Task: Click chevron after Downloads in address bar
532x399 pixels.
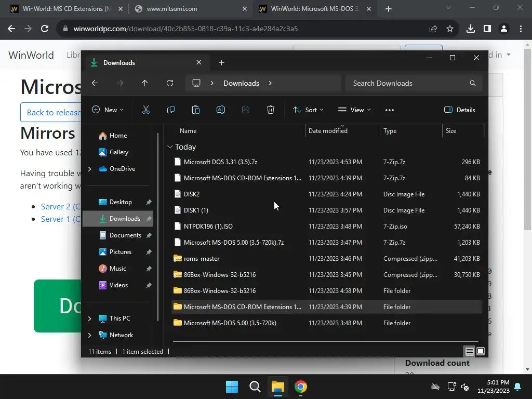Action: [270, 83]
